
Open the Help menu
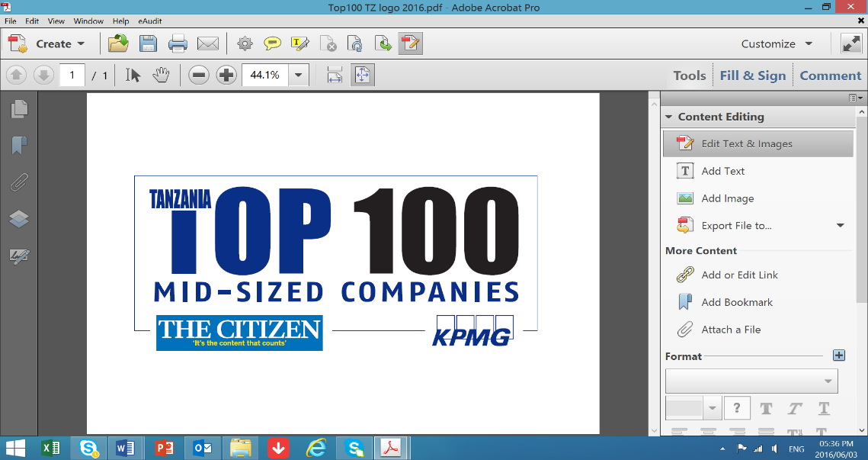click(x=120, y=21)
